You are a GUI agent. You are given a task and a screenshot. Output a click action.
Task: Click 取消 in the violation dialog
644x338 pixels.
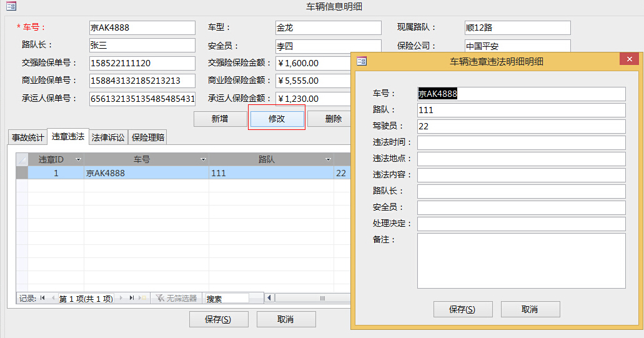[530, 309]
